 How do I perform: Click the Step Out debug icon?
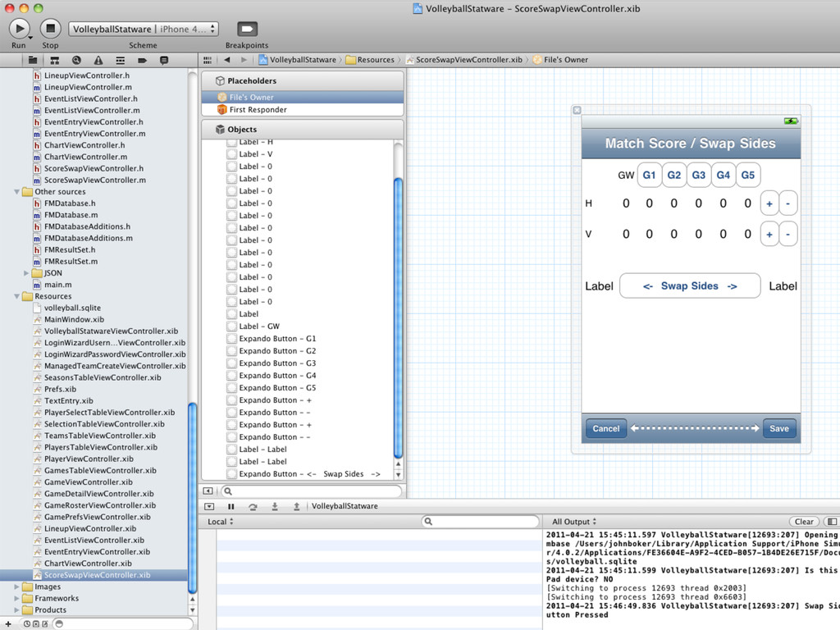296,506
